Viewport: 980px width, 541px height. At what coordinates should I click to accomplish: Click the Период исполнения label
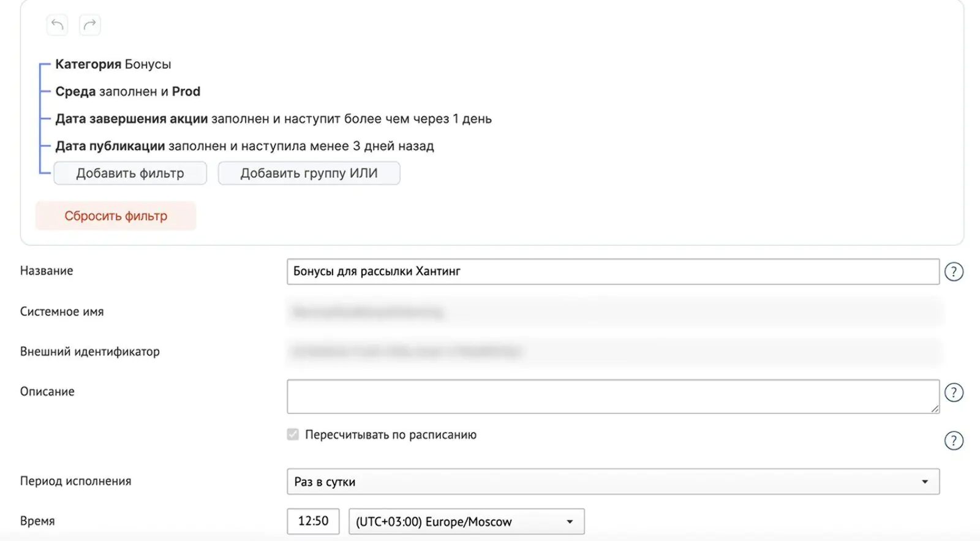point(76,481)
